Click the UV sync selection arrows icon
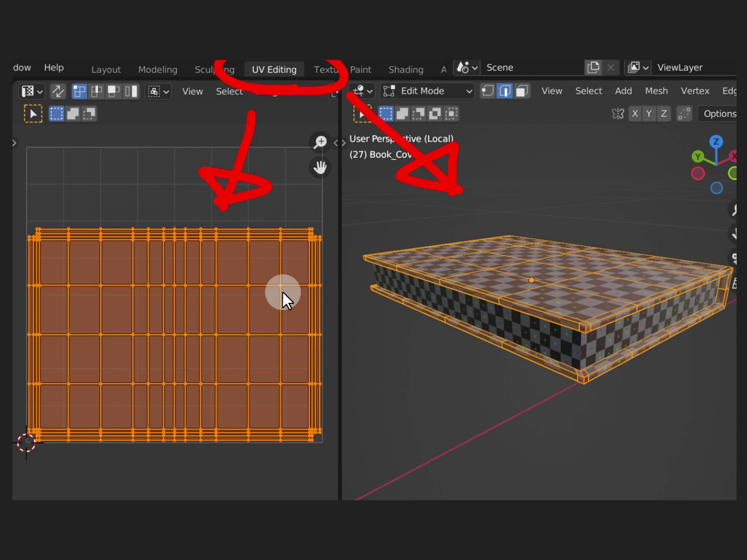Image resolution: width=747 pixels, height=560 pixels. click(x=58, y=92)
